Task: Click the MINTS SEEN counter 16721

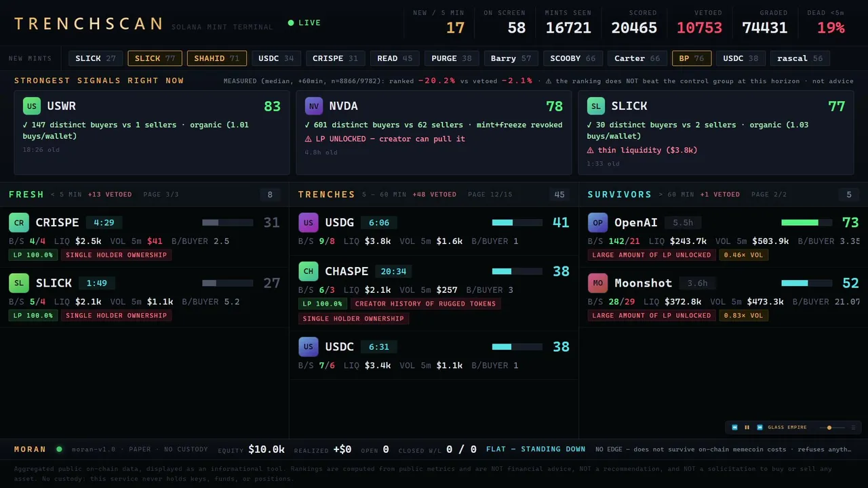Action: (x=568, y=28)
